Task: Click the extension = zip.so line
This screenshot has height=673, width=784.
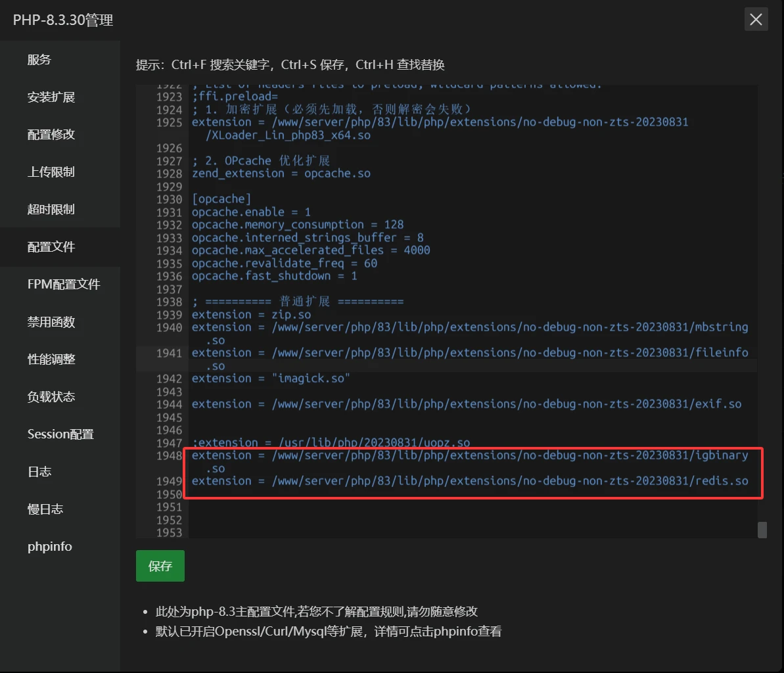Action: (252, 315)
